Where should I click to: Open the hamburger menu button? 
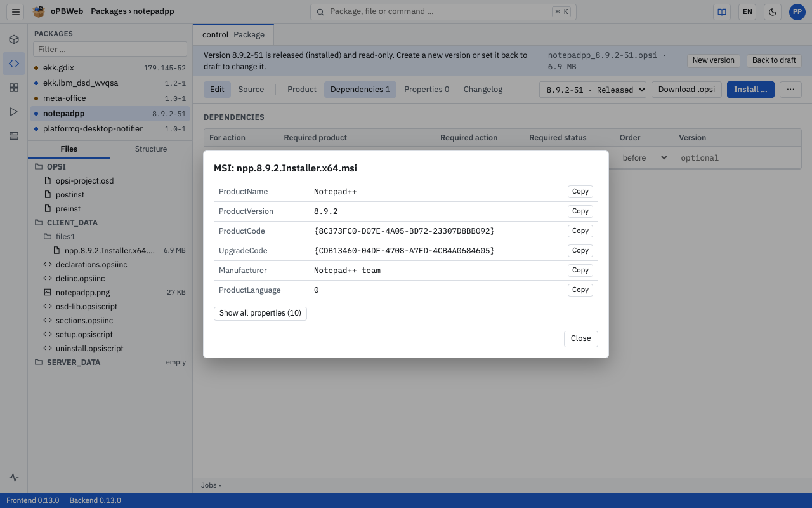(x=16, y=11)
